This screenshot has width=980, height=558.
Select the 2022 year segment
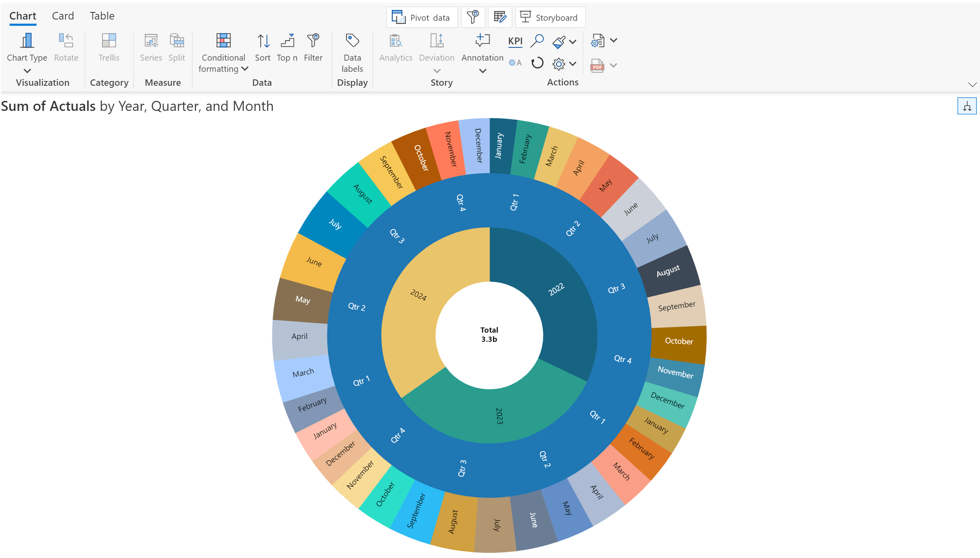coord(556,289)
